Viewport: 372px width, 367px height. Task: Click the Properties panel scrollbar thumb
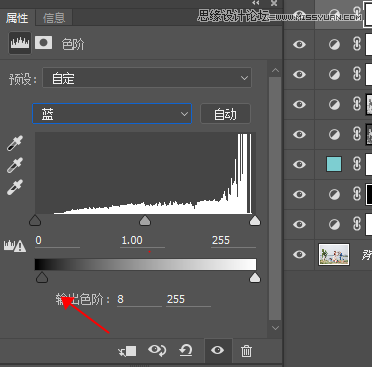tap(275, 199)
